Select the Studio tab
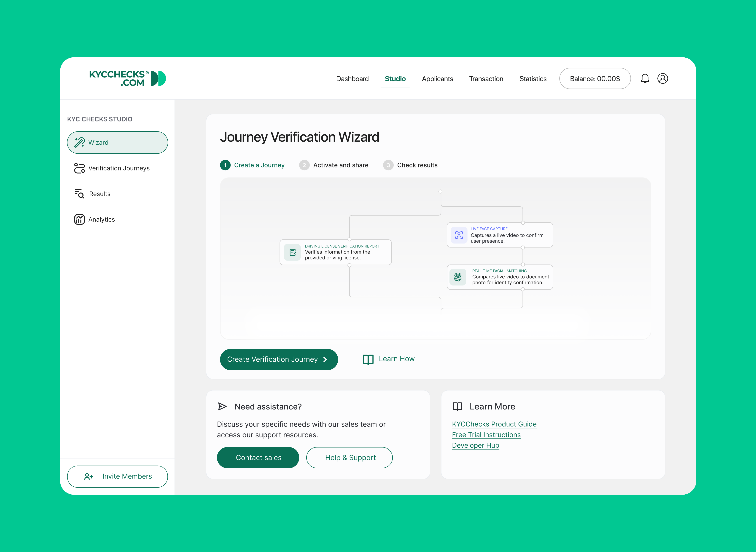Screen dimensions: 756x552 click(x=395, y=79)
